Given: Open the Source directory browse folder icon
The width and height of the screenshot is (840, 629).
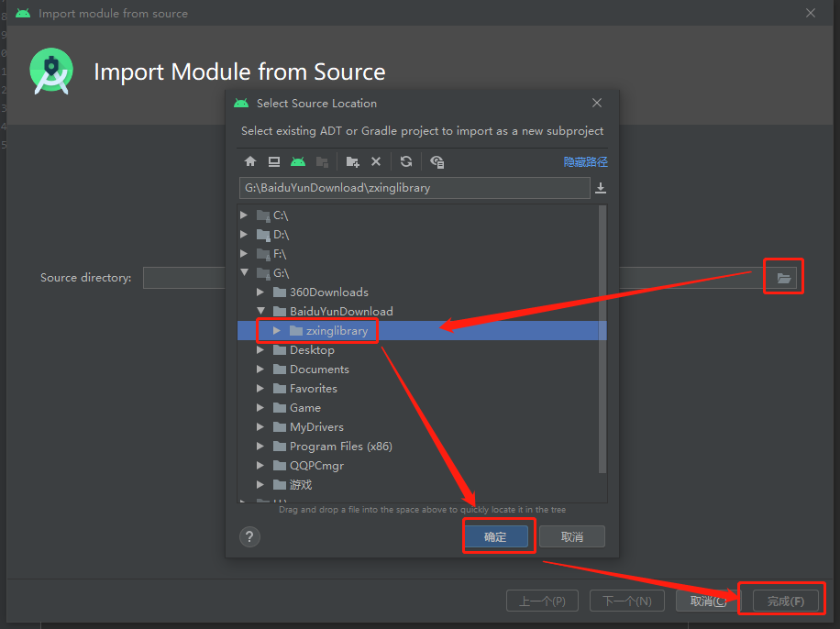Looking at the screenshot, I should pos(784,278).
